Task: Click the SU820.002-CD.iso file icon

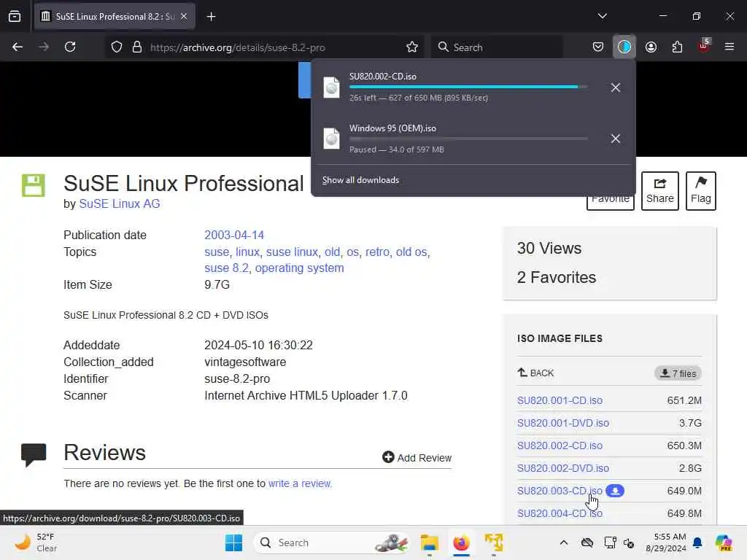Action: (x=332, y=87)
